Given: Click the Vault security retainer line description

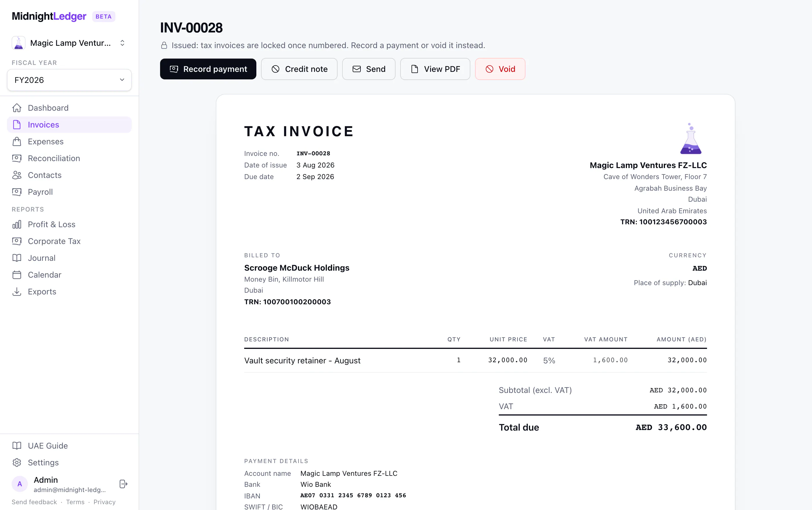Looking at the screenshot, I should (x=302, y=360).
